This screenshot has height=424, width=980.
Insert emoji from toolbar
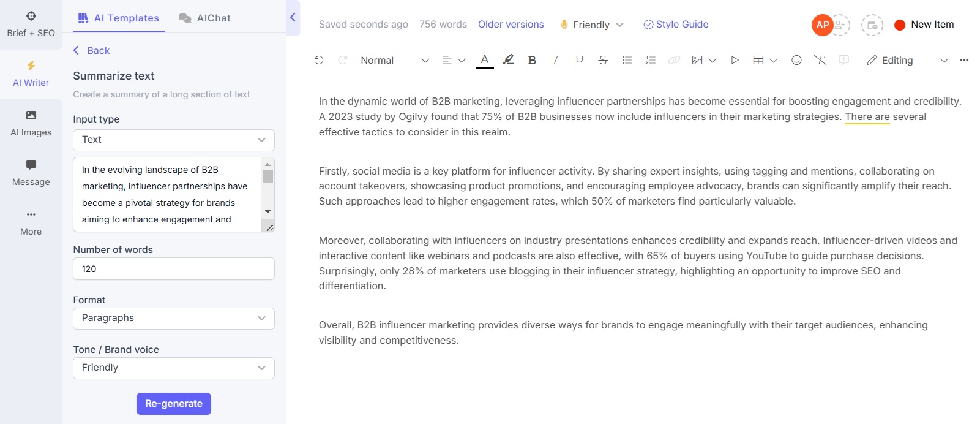(796, 60)
